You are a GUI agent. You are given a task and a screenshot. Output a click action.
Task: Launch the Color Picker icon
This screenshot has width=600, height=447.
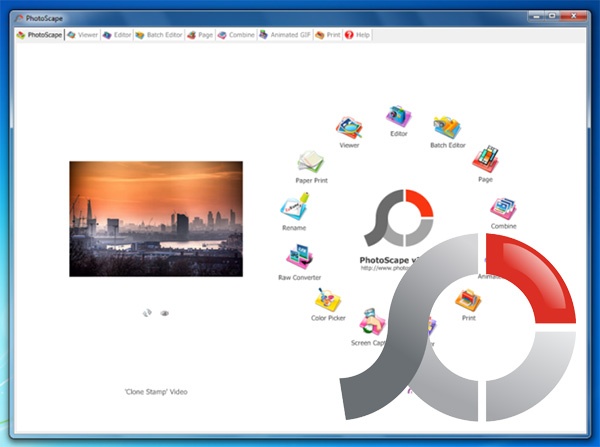click(328, 300)
